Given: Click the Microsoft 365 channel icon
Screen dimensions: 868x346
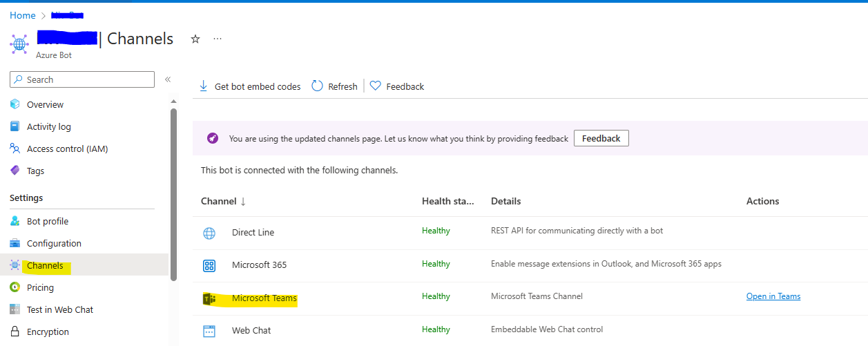Looking at the screenshot, I should coord(209,265).
